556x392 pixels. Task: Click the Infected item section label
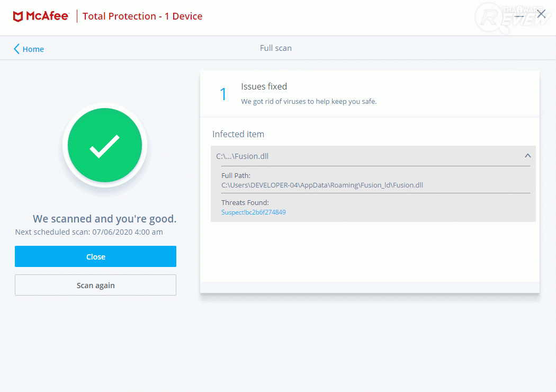point(238,134)
